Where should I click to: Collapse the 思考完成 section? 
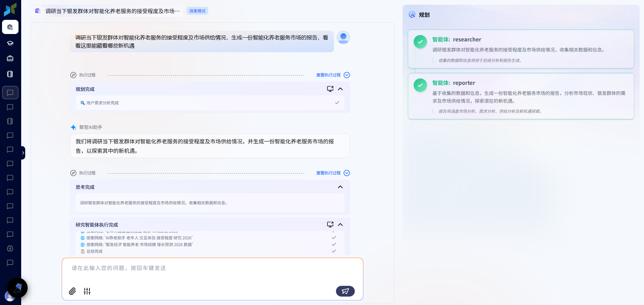tap(340, 187)
